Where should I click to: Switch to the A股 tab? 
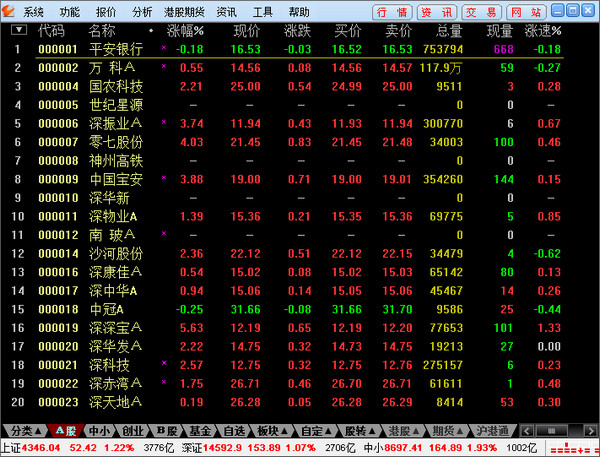tap(66, 431)
